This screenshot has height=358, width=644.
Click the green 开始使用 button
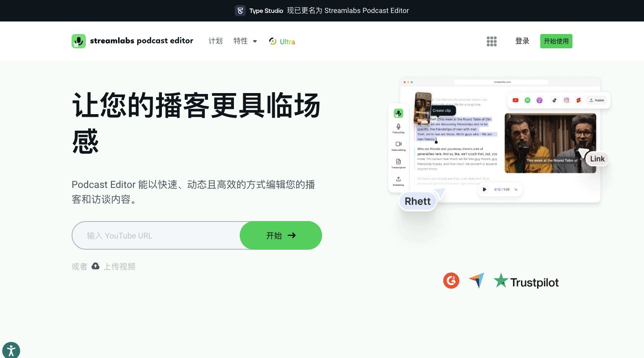pos(556,41)
